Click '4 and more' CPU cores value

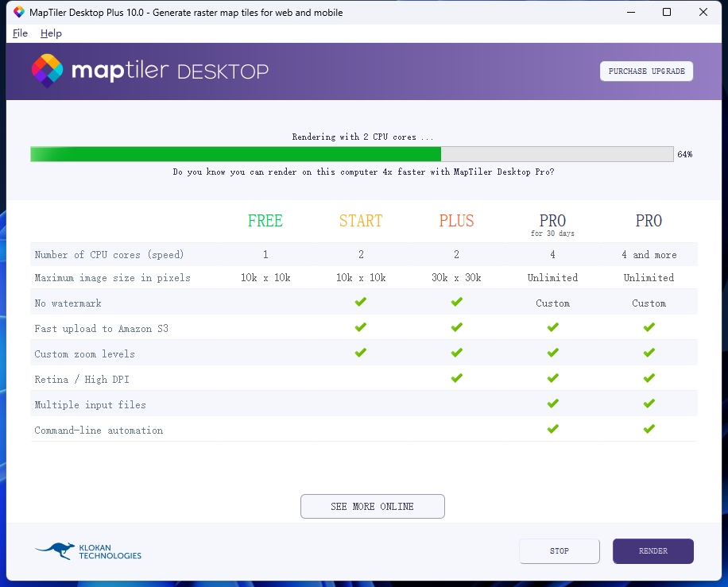click(x=649, y=255)
